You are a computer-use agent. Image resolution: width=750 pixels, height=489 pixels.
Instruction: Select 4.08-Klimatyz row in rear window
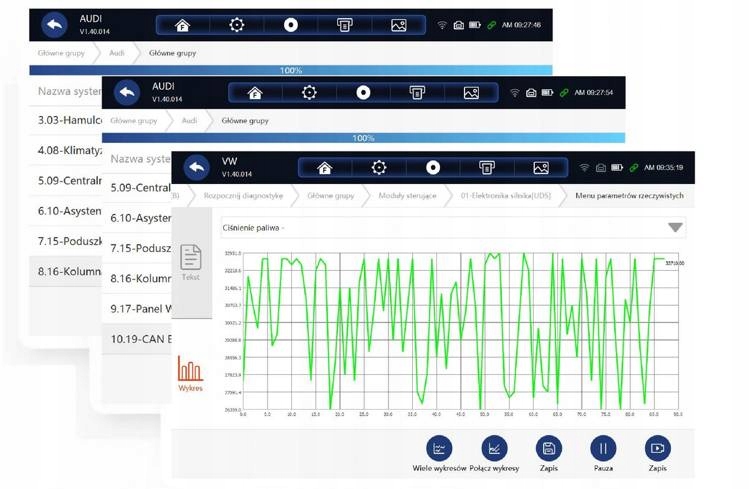[x=66, y=150]
